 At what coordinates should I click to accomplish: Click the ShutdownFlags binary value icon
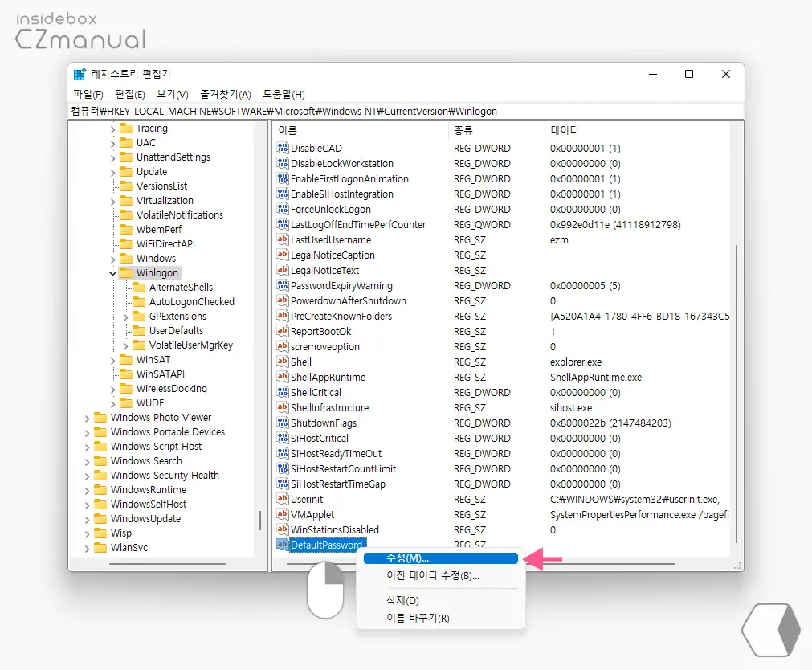point(282,423)
